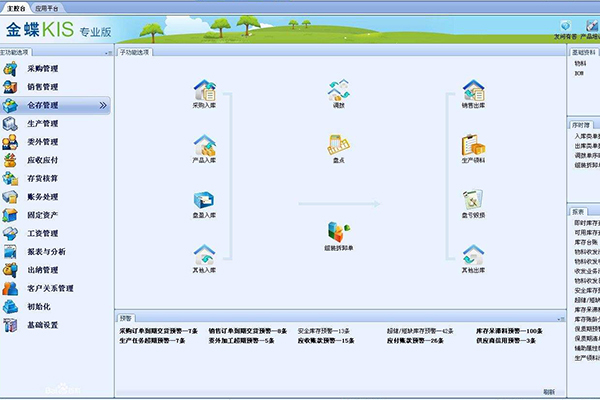Select 账务处理 in the sidebar
Viewport: 600px width, 400px height.
(x=42, y=197)
